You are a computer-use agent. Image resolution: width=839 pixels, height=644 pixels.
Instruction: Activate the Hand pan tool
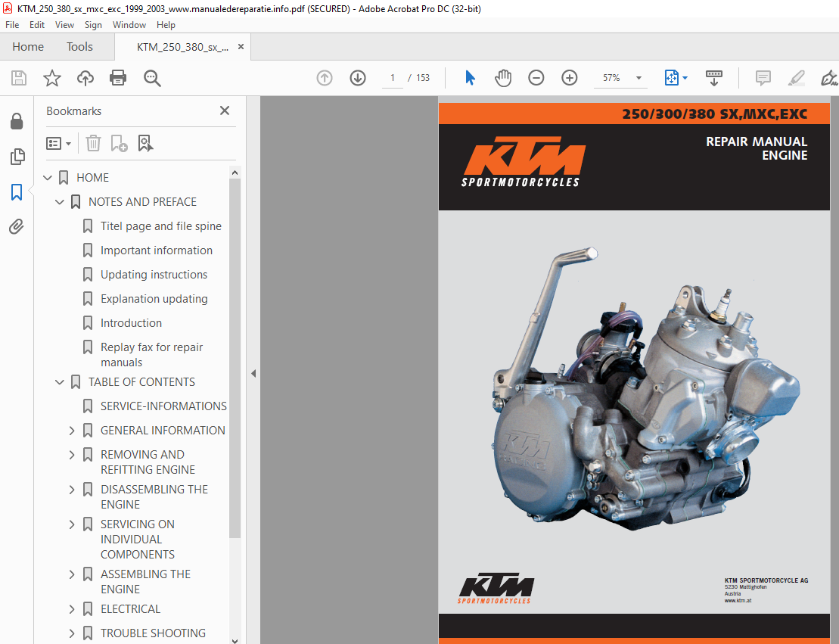(503, 78)
